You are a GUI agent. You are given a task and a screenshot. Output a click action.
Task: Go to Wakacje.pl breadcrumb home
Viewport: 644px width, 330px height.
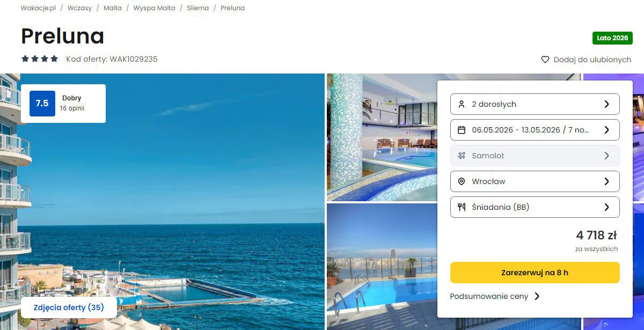pyautogui.click(x=38, y=8)
